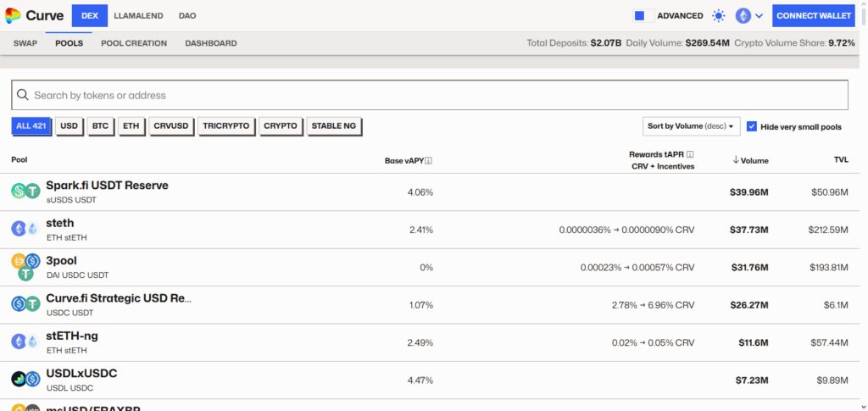Viewport: 868px width, 411px height.
Task: Select the CRVUSD filter chip
Action: click(171, 126)
